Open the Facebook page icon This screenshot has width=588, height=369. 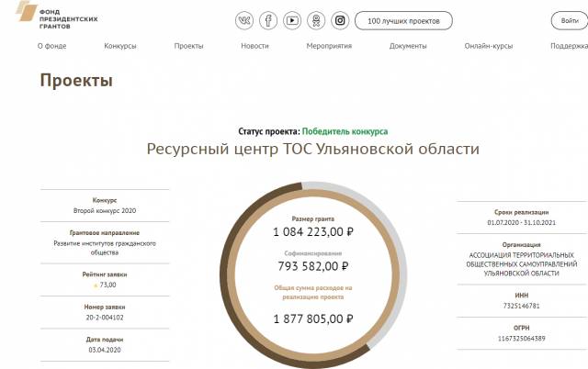point(268,20)
